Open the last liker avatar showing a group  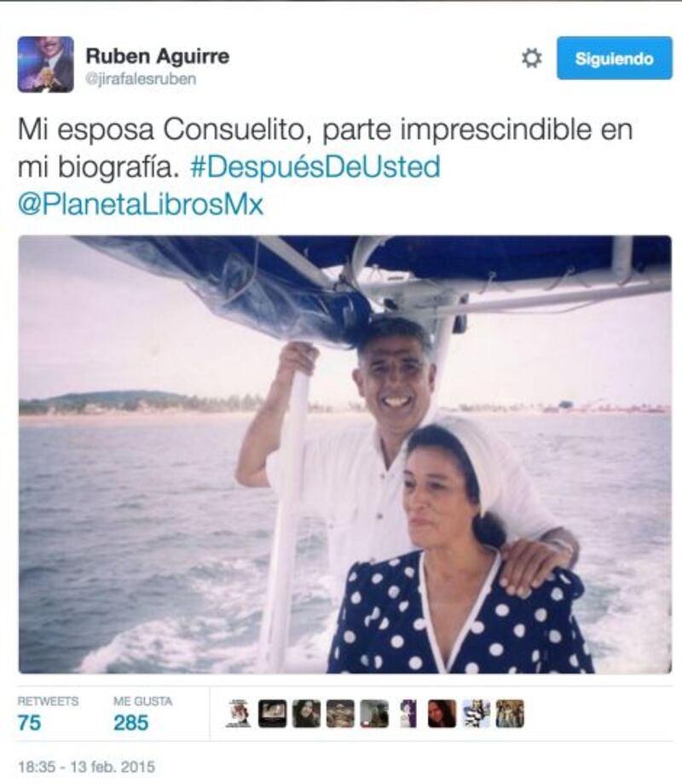coord(510,713)
